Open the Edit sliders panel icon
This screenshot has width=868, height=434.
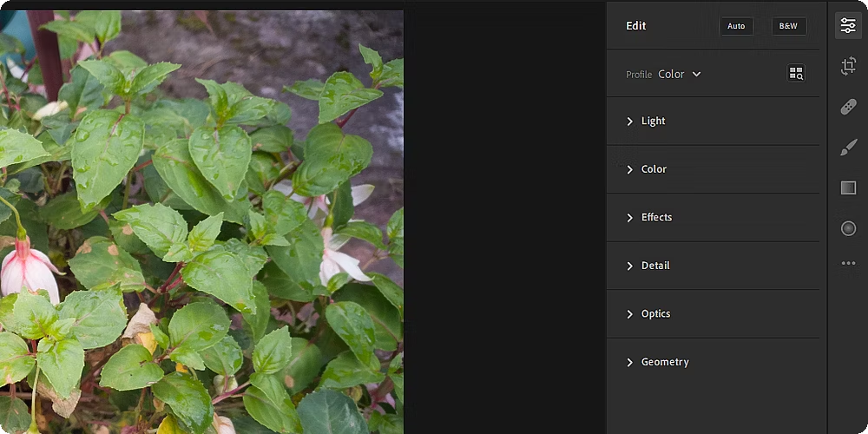(848, 25)
